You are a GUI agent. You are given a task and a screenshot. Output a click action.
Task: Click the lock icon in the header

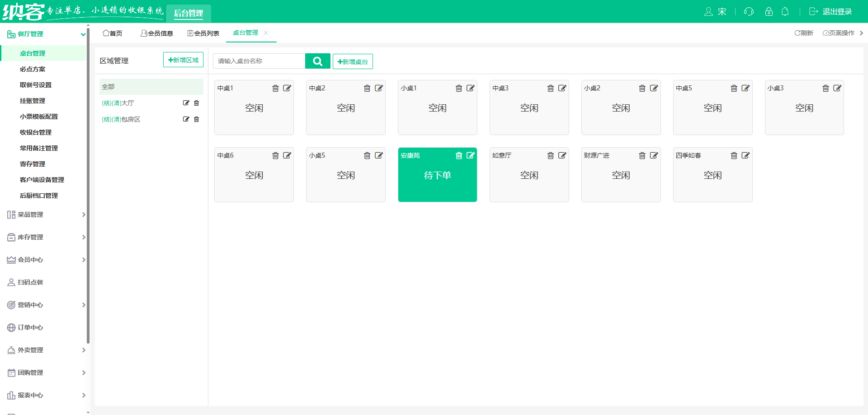tap(769, 12)
